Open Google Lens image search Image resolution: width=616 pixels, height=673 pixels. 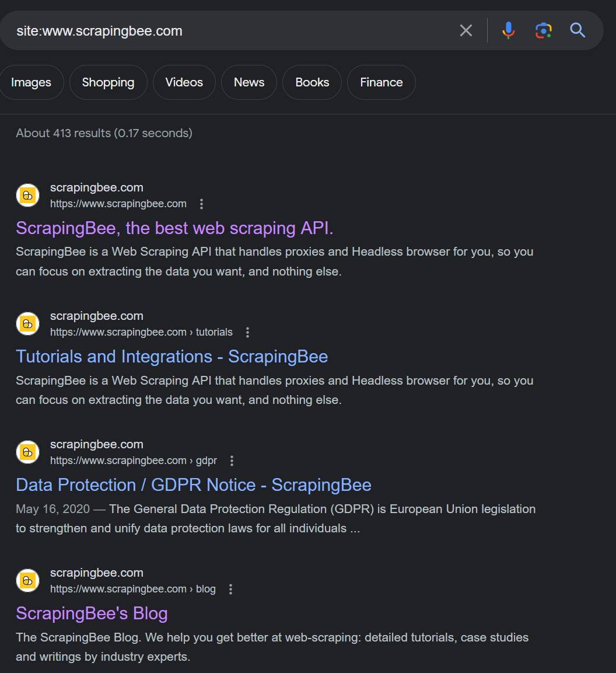[x=543, y=30]
